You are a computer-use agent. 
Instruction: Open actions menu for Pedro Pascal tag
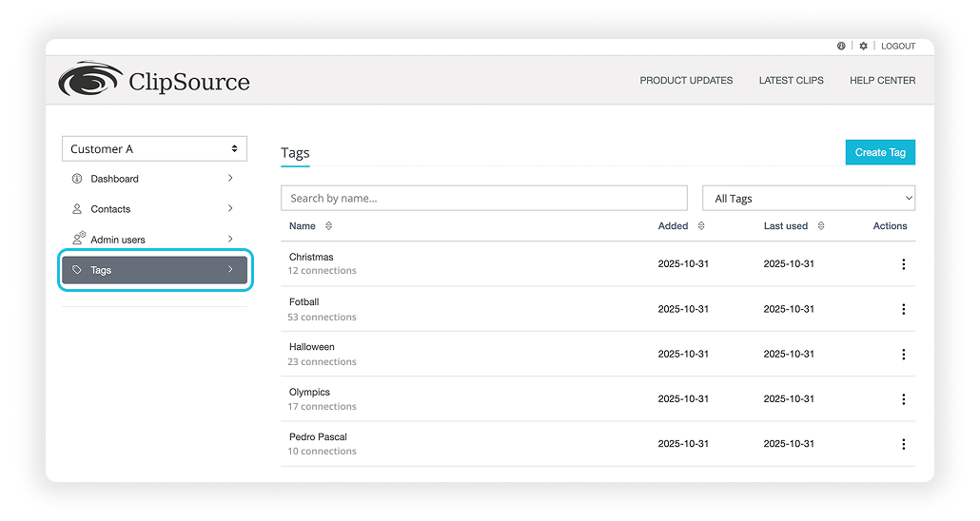click(x=903, y=444)
